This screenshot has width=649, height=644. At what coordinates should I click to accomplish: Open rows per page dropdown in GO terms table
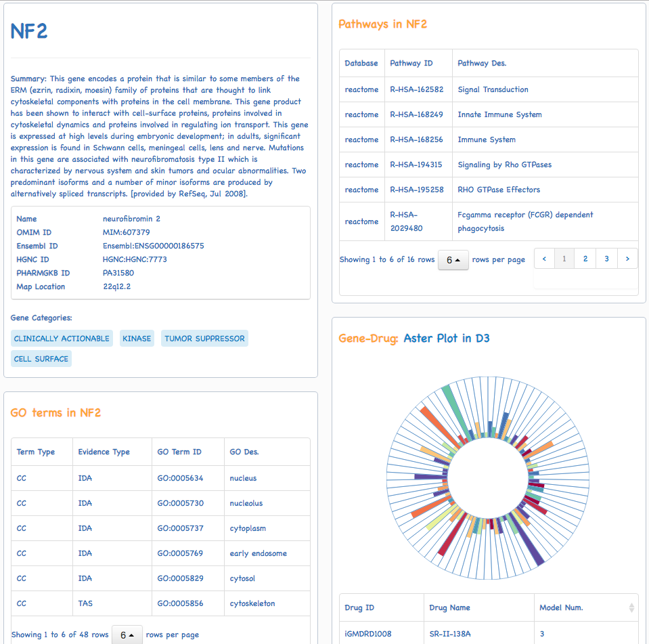point(127,635)
